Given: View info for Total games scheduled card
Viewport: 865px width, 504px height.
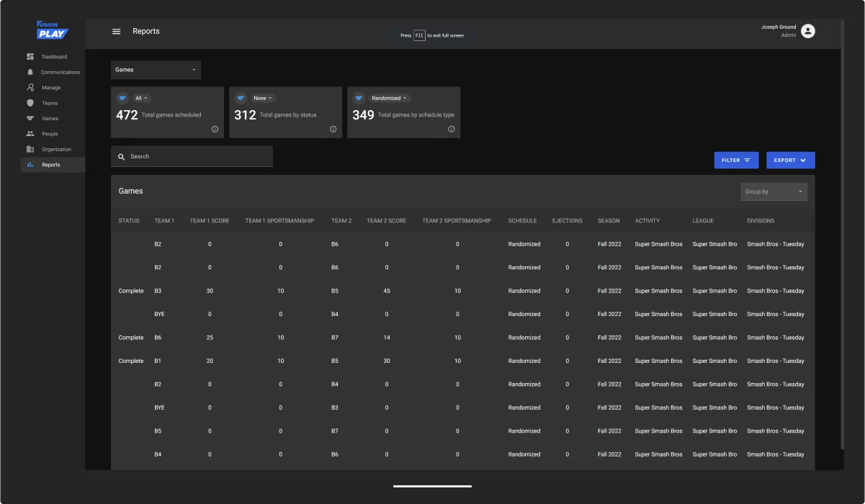Looking at the screenshot, I should (214, 129).
